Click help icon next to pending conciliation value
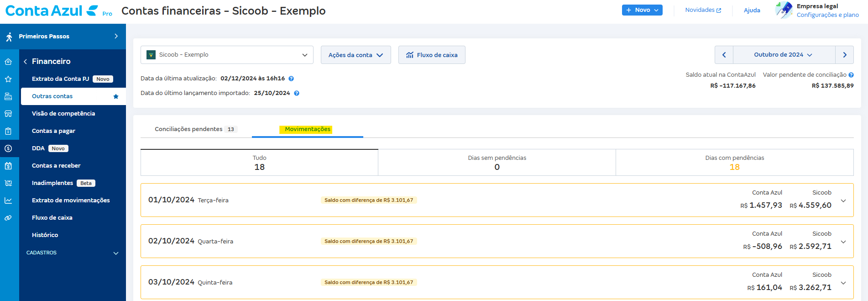The image size is (868, 301). coord(851,75)
